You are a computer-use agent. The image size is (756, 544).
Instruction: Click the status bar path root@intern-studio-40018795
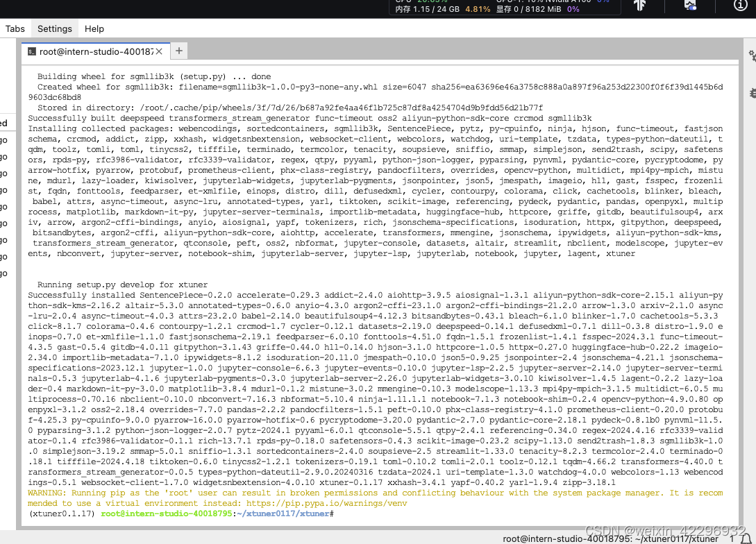610,538
